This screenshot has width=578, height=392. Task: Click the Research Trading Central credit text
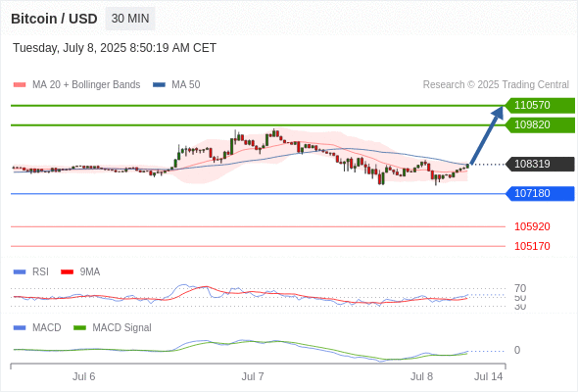point(496,85)
